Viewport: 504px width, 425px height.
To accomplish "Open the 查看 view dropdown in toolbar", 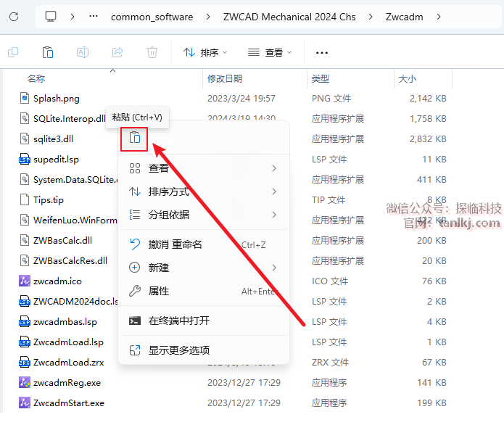I will [270, 52].
